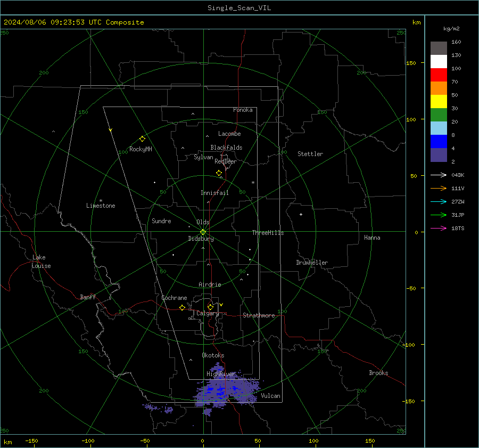Screen dimensions: 479x448
Task: Click the white 04DK arrow legend icon
Action: coord(439,175)
